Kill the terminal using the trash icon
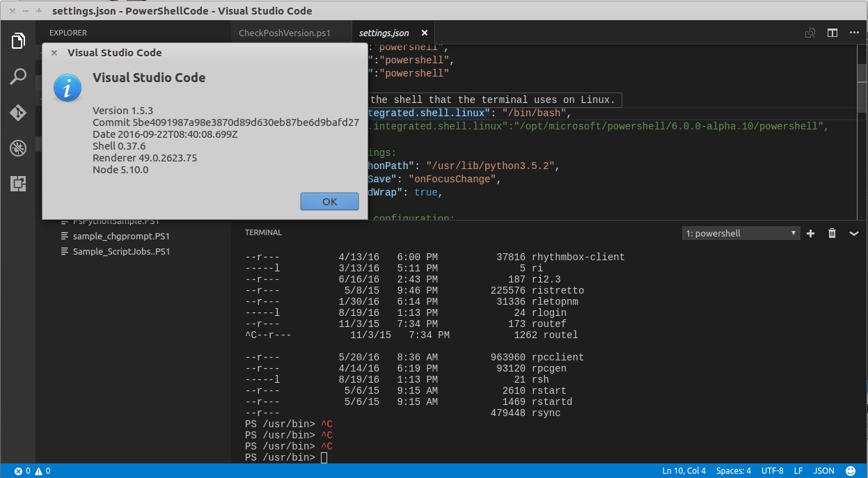 click(832, 233)
